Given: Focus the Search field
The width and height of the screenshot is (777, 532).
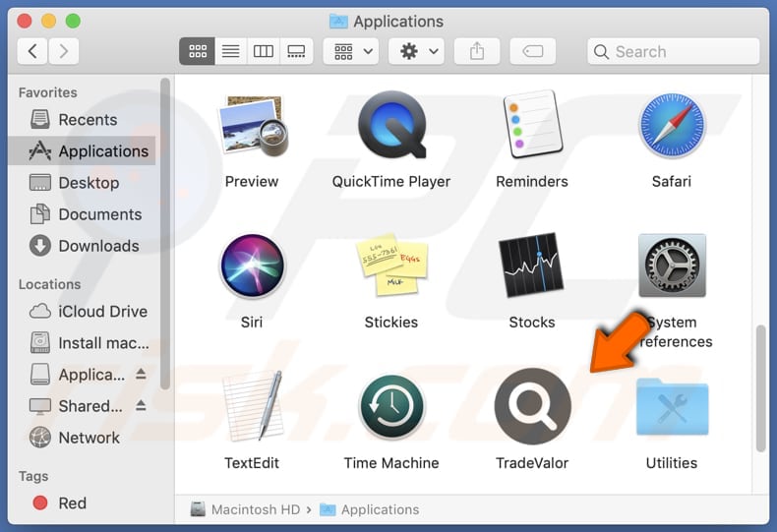Looking at the screenshot, I should pyautogui.click(x=673, y=51).
